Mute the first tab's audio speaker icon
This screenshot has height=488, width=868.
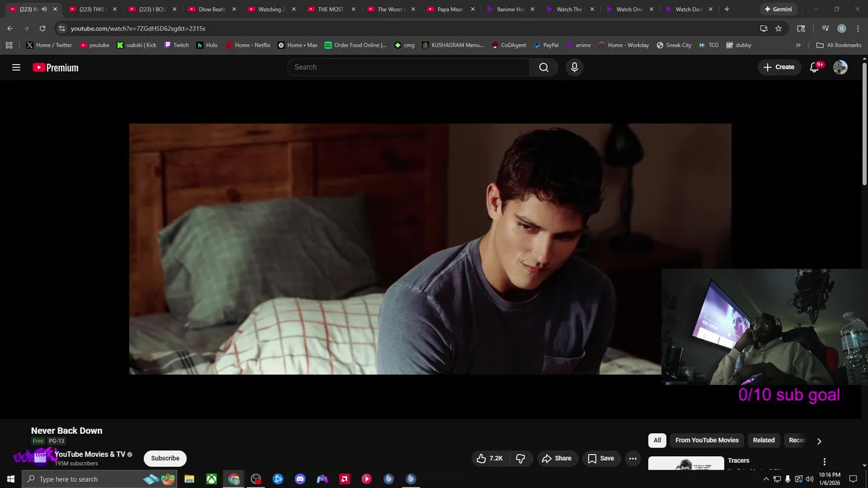point(44,9)
